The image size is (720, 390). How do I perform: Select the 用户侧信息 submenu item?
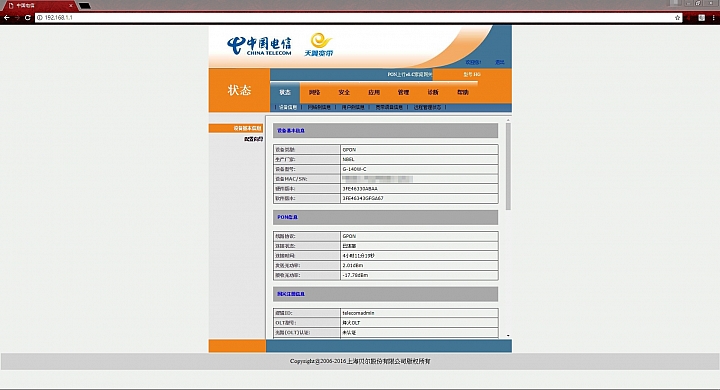353,107
